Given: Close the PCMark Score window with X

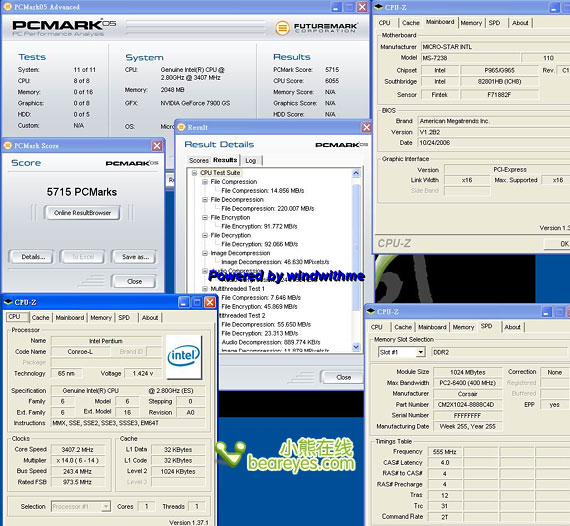Looking at the screenshot, I should click(157, 146).
